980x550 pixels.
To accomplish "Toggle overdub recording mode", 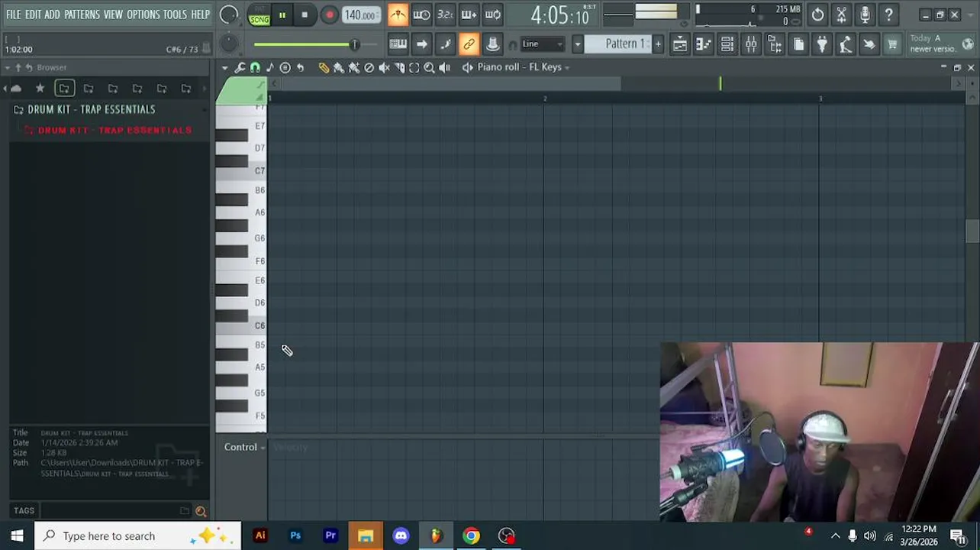I will (469, 15).
